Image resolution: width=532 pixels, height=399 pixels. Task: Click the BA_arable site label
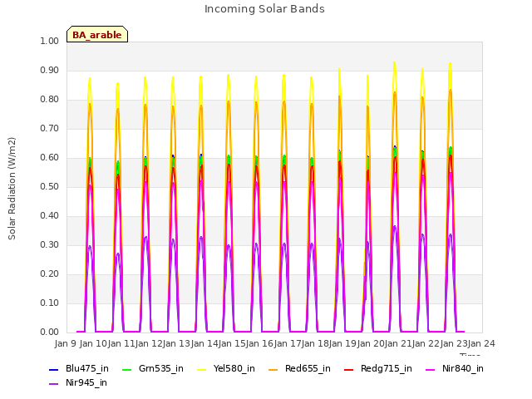pyautogui.click(x=97, y=35)
